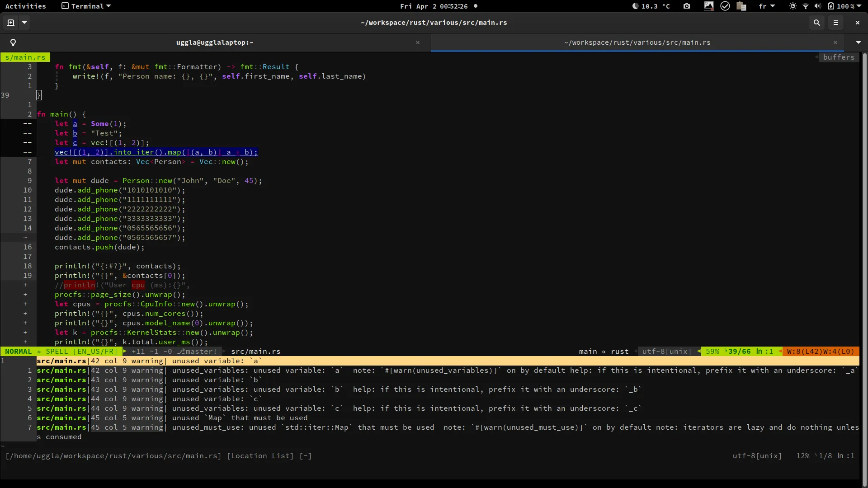Viewport: 868px width, 488px height.
Task: Close the uggla@ugglalaptop tab
Action: [x=418, y=42]
